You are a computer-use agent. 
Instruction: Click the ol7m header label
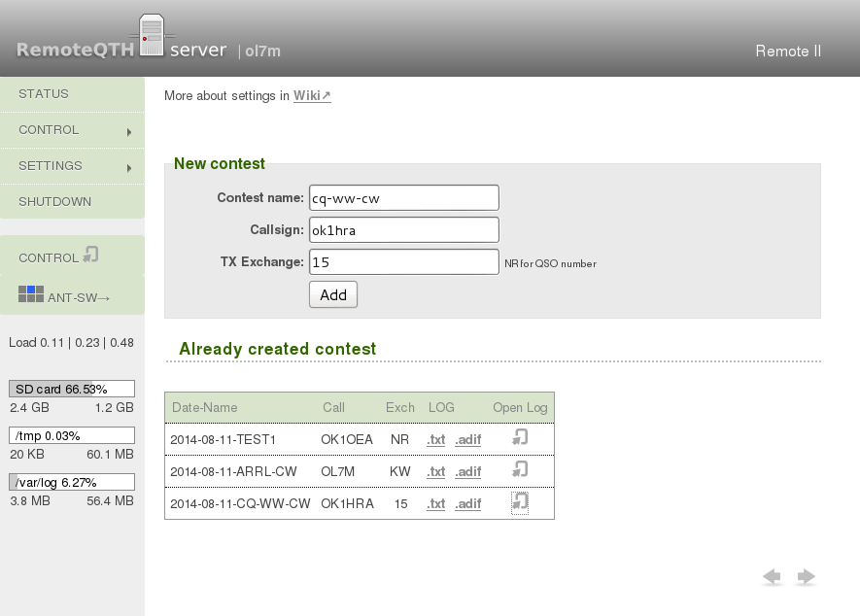click(262, 51)
